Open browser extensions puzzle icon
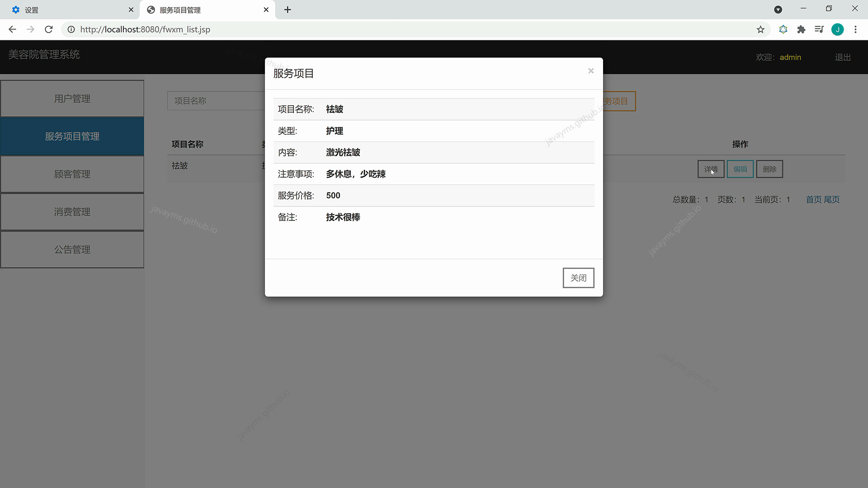This screenshot has height=488, width=868. pyautogui.click(x=801, y=30)
